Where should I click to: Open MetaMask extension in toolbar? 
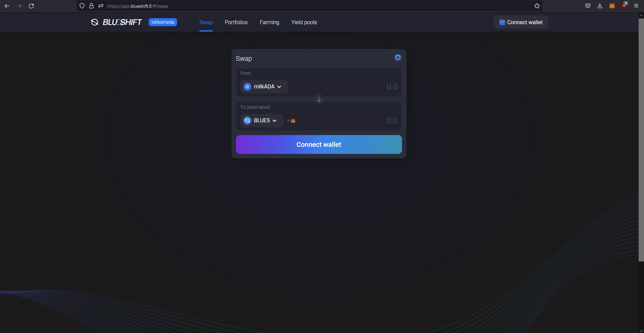coord(612,6)
